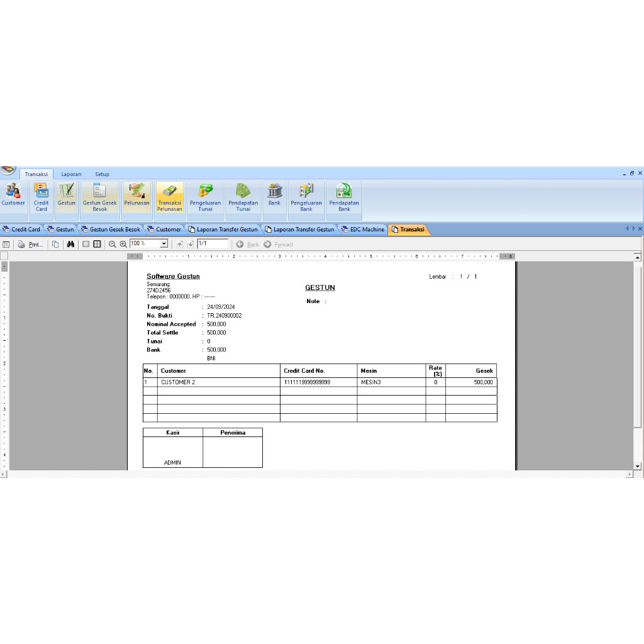The image size is (644, 644).
Task: Select the Setup ribbon tab
Action: tap(103, 174)
